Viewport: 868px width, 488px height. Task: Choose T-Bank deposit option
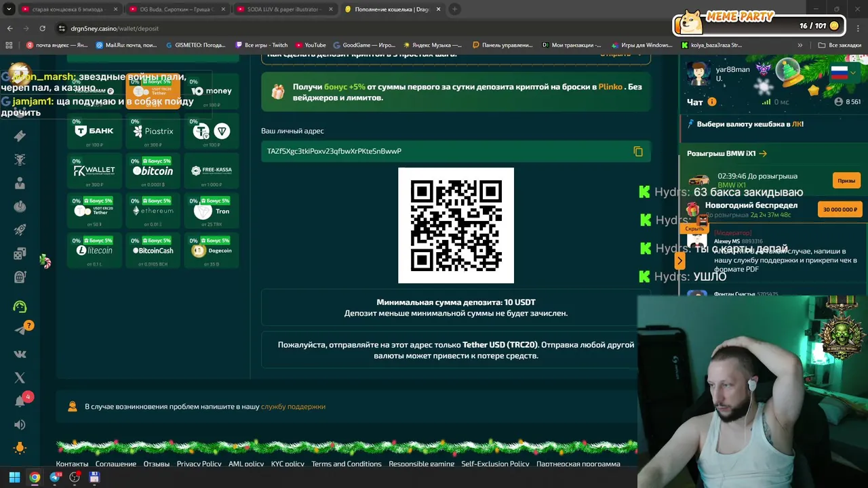(x=94, y=131)
